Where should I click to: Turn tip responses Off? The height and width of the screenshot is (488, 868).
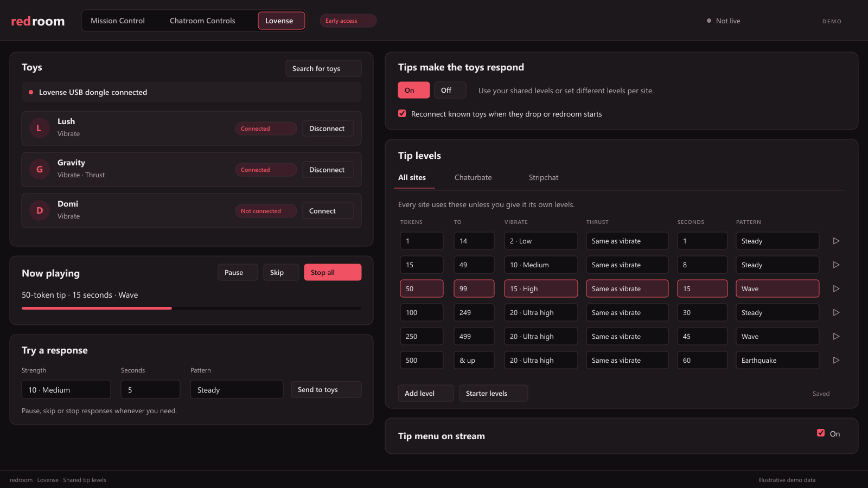tap(450, 90)
